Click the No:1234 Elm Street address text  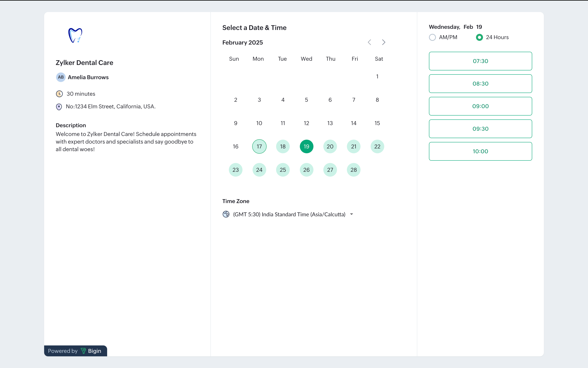tap(111, 106)
